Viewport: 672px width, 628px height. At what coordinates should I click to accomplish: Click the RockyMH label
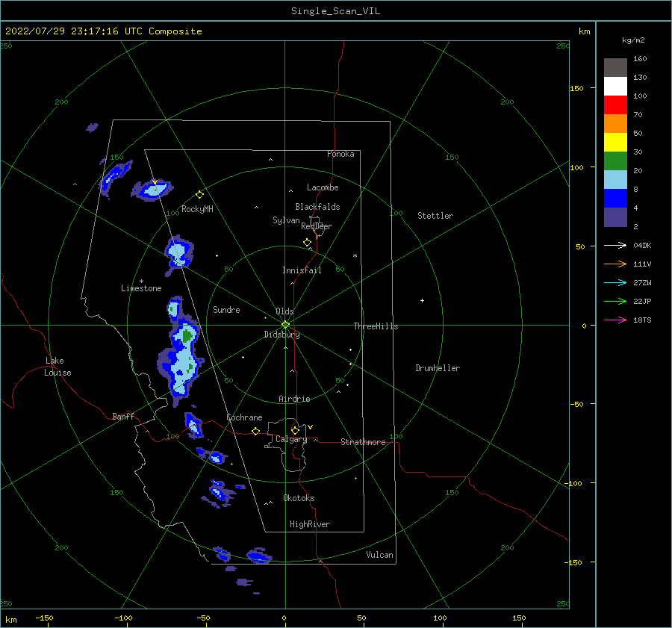point(197,209)
